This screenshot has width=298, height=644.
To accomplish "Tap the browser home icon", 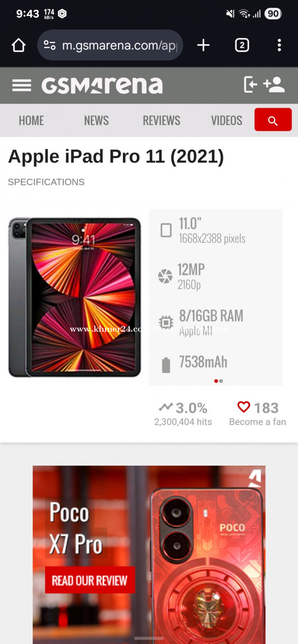I will (18, 45).
